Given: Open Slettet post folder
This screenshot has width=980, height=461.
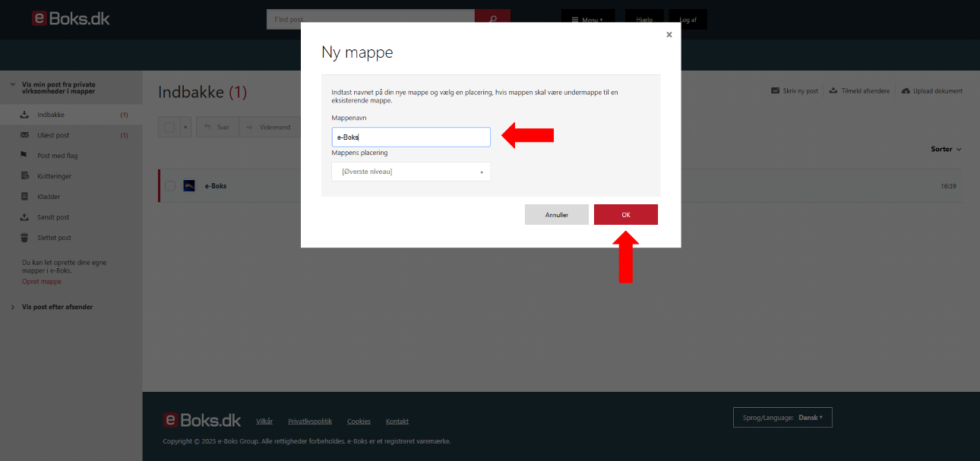Looking at the screenshot, I should point(71,238).
